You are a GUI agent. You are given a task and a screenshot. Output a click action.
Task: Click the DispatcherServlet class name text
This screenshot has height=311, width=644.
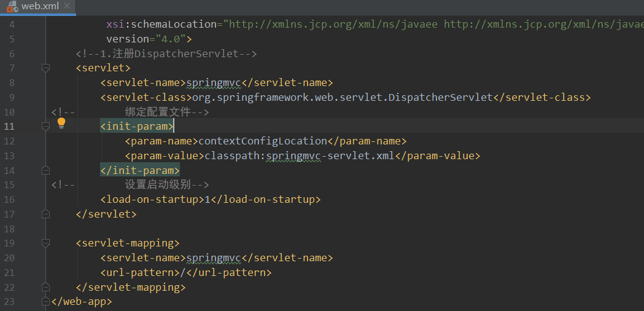[440, 98]
